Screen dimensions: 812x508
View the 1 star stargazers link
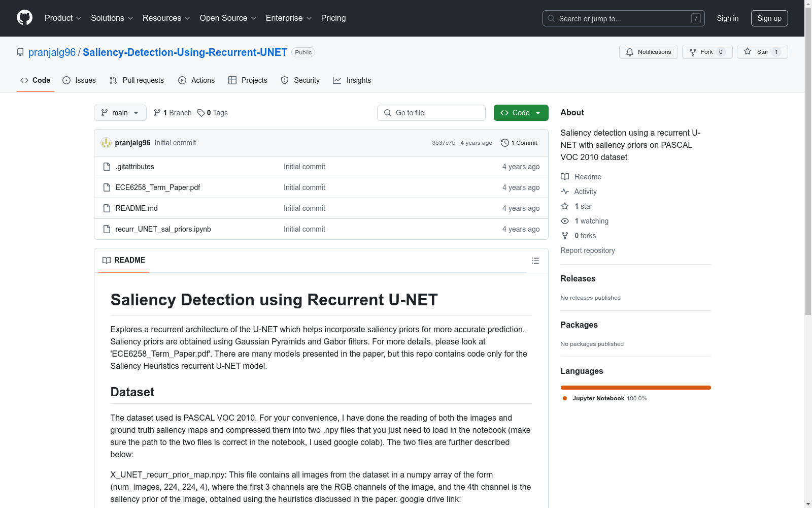click(577, 206)
